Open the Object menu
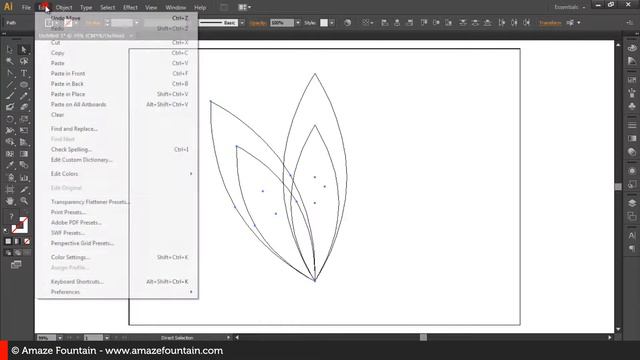Image resolution: width=640 pixels, height=360 pixels. coord(64,7)
